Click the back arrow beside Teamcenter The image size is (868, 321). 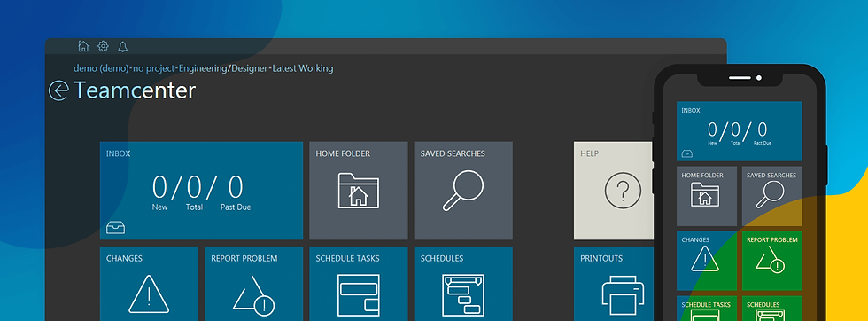[58, 90]
